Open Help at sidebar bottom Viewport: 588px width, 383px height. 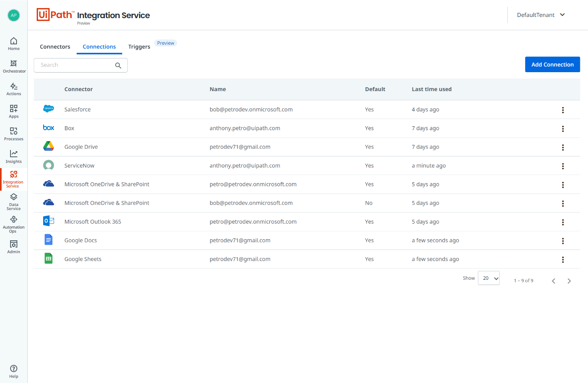click(14, 372)
